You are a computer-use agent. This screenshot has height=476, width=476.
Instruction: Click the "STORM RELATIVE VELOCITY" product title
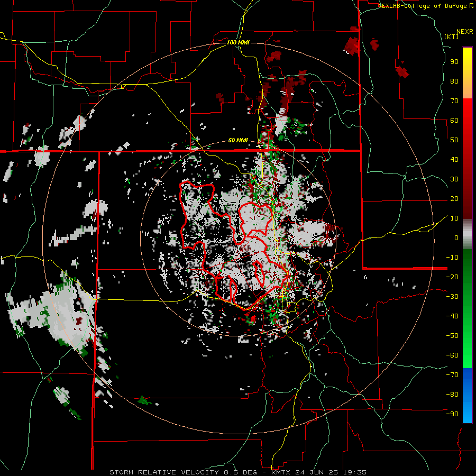(x=164, y=472)
